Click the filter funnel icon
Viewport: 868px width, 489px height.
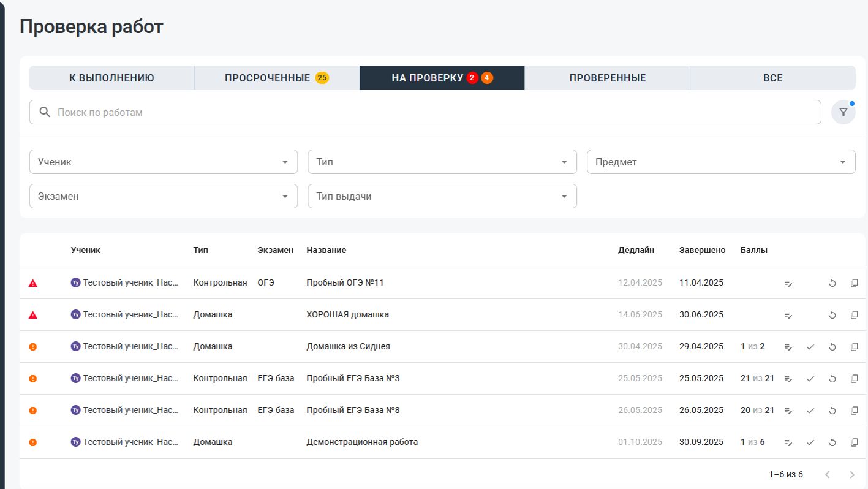tap(843, 113)
